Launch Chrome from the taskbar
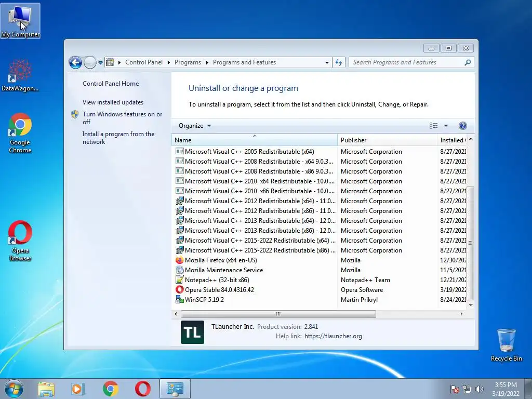The image size is (532, 399). 110,389
